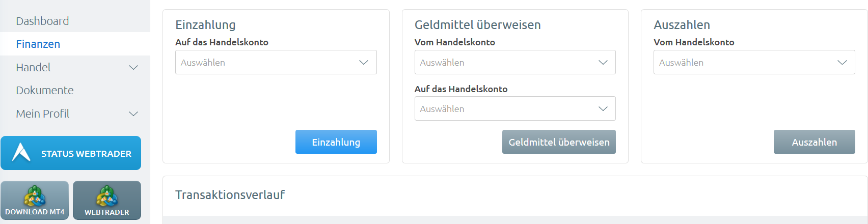Click the Transaktionsverlauf heading
Image resolution: width=868 pixels, height=224 pixels.
[230, 194]
